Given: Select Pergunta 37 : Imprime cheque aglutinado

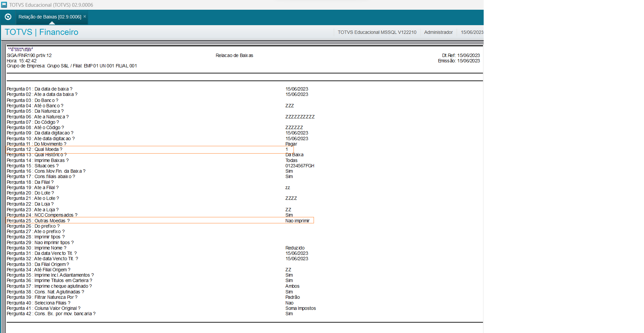Looking at the screenshot, I should (x=49, y=286).
